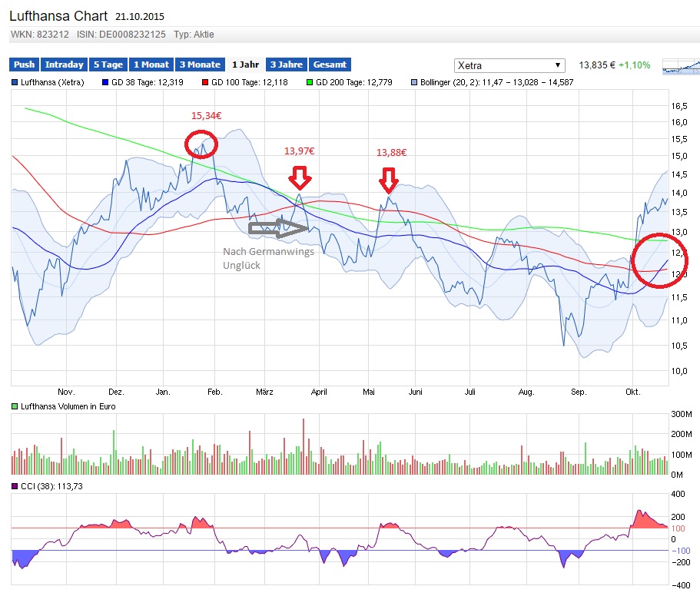Click the Lufthansa Volumen in Euro label

[x=68, y=406]
